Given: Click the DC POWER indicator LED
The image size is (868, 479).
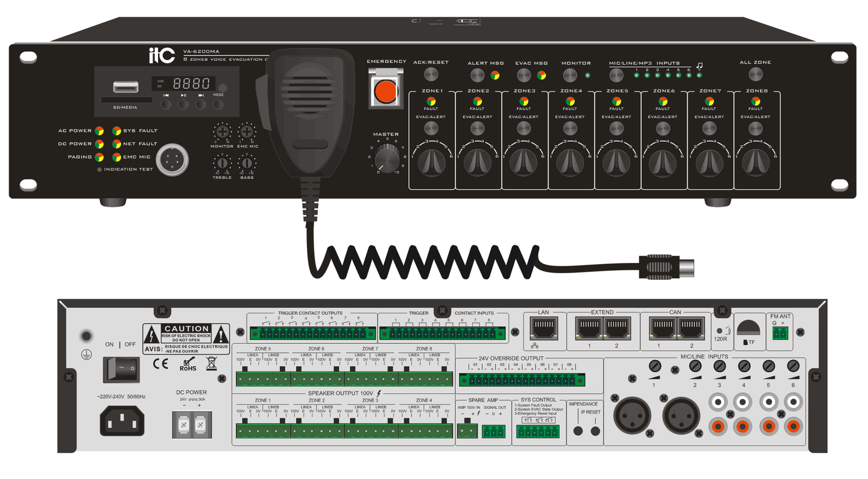Looking at the screenshot, I should (99, 143).
